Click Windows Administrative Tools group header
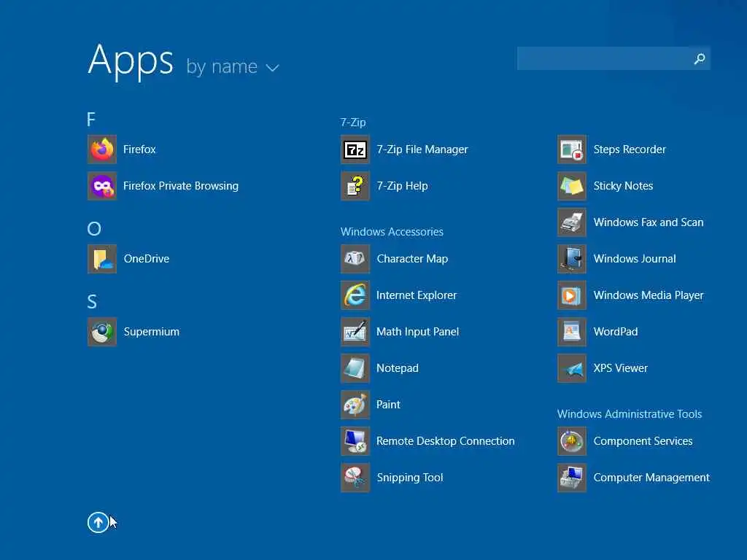747x560 pixels. pyautogui.click(x=630, y=414)
